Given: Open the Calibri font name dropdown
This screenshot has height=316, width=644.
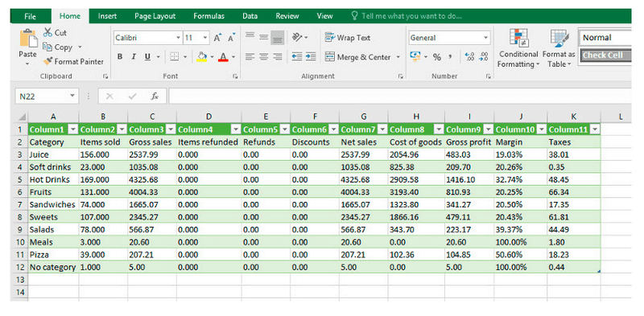Looking at the screenshot, I should (x=178, y=38).
